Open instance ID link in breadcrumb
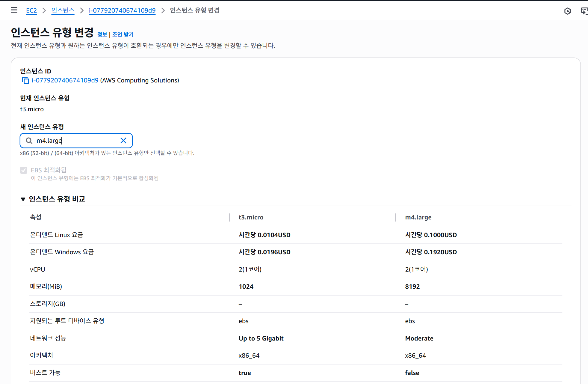The width and height of the screenshot is (588, 384). pyautogui.click(x=122, y=10)
